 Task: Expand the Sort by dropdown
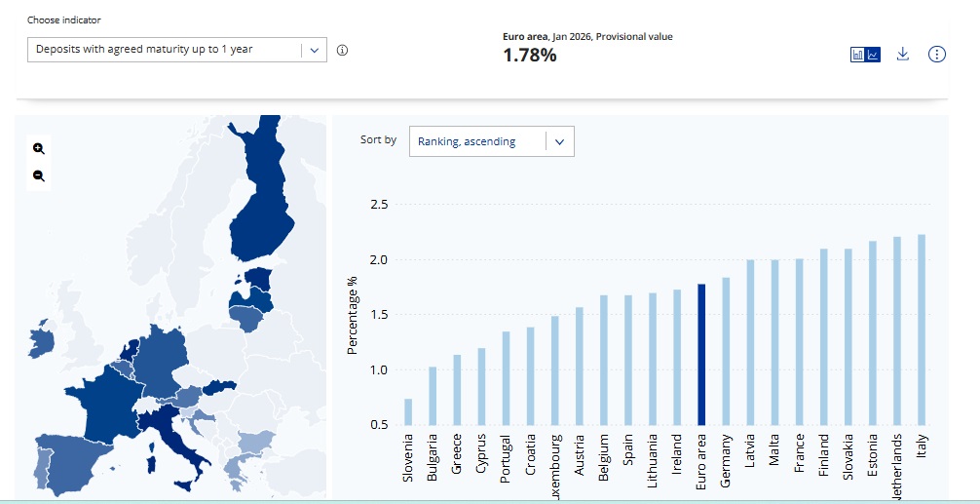[491, 141]
